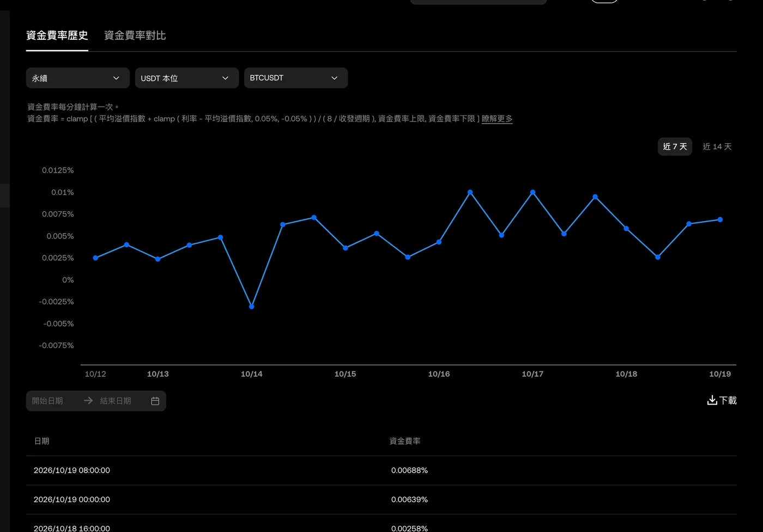Select the 2026/10/19 00:00:00 date cell
763x532 pixels.
point(72,499)
